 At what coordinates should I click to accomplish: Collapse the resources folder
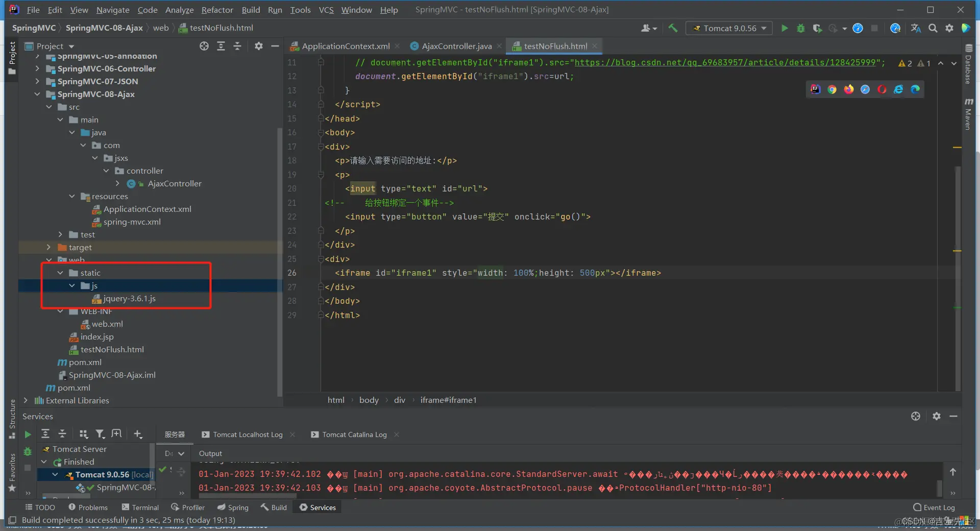coord(72,196)
